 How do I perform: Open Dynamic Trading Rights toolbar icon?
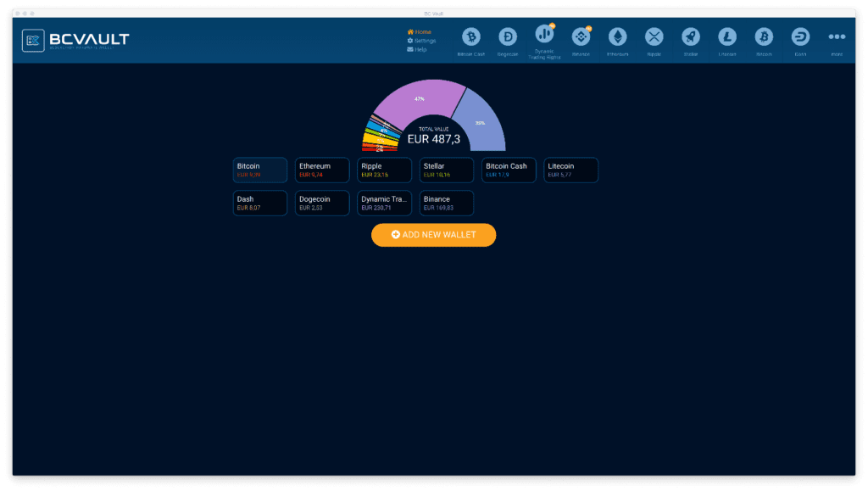pyautogui.click(x=544, y=36)
